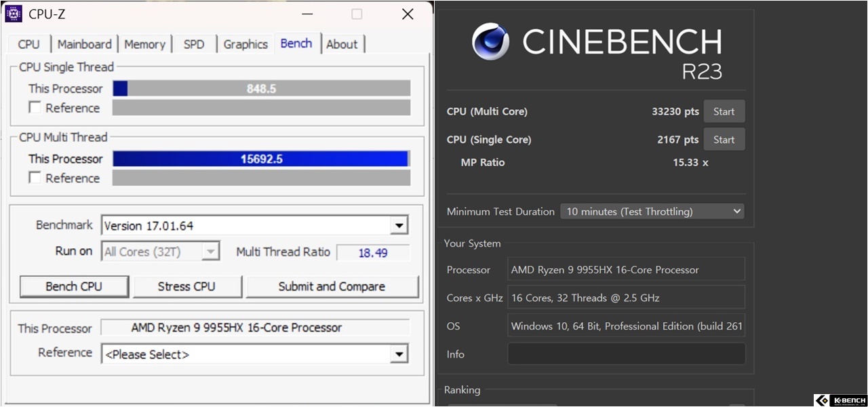The width and height of the screenshot is (868, 407).
Task: Open the Benchmark version dropdown
Action: [399, 226]
